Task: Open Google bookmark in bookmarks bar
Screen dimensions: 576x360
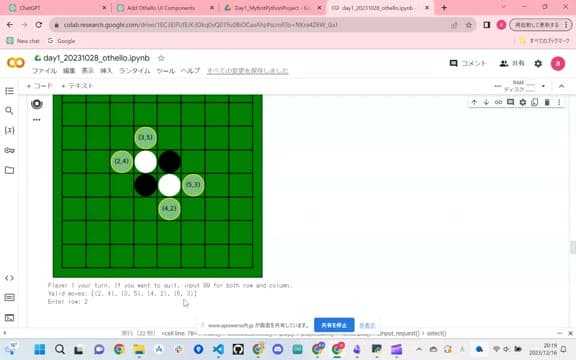Action: [61, 41]
